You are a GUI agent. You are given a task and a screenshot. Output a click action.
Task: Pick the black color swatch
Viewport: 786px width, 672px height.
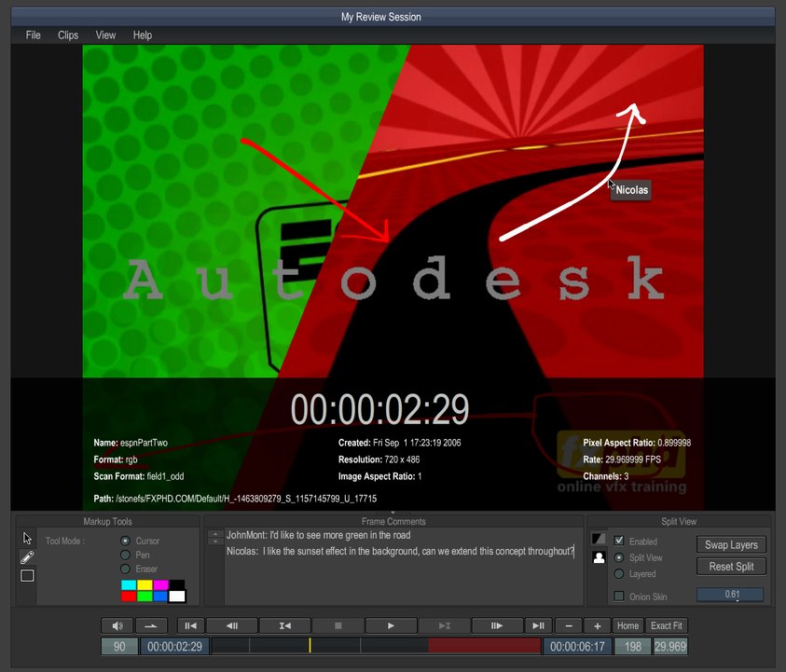click(177, 584)
